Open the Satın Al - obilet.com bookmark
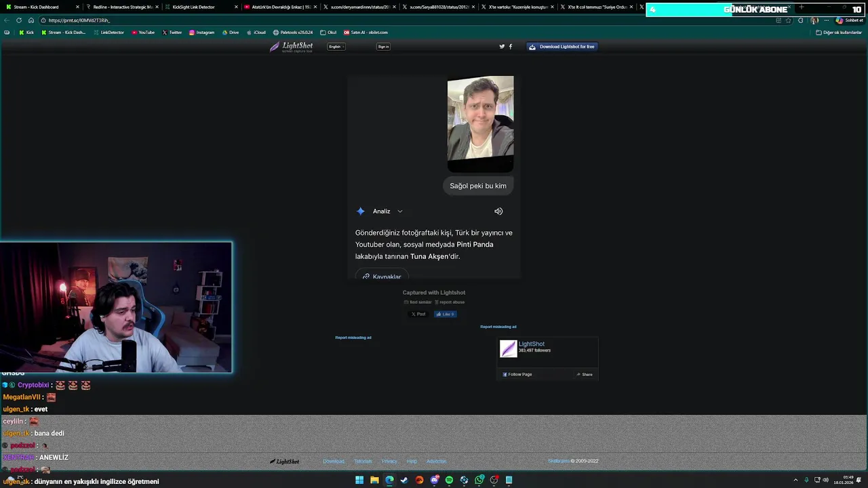The image size is (868, 488). click(366, 33)
